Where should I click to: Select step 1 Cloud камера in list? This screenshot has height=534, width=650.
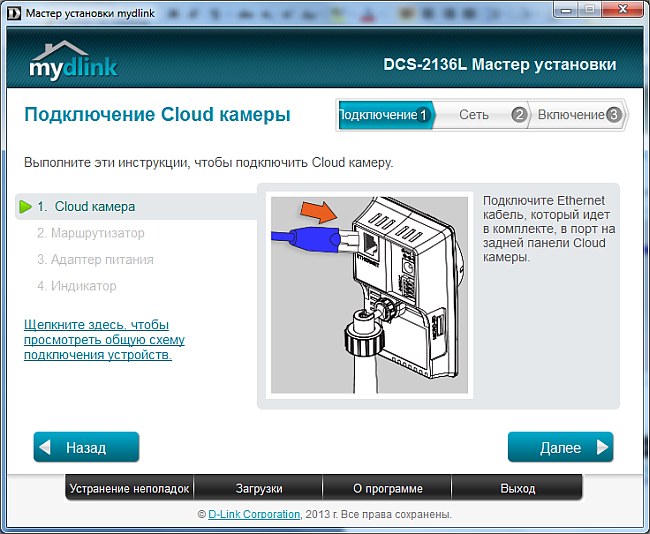tap(86, 207)
